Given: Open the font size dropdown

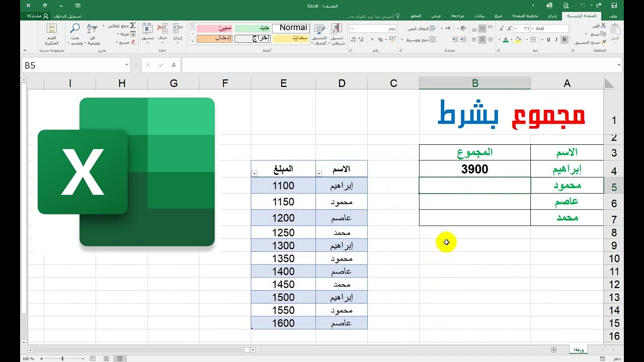Looking at the screenshot, I should (x=516, y=29).
